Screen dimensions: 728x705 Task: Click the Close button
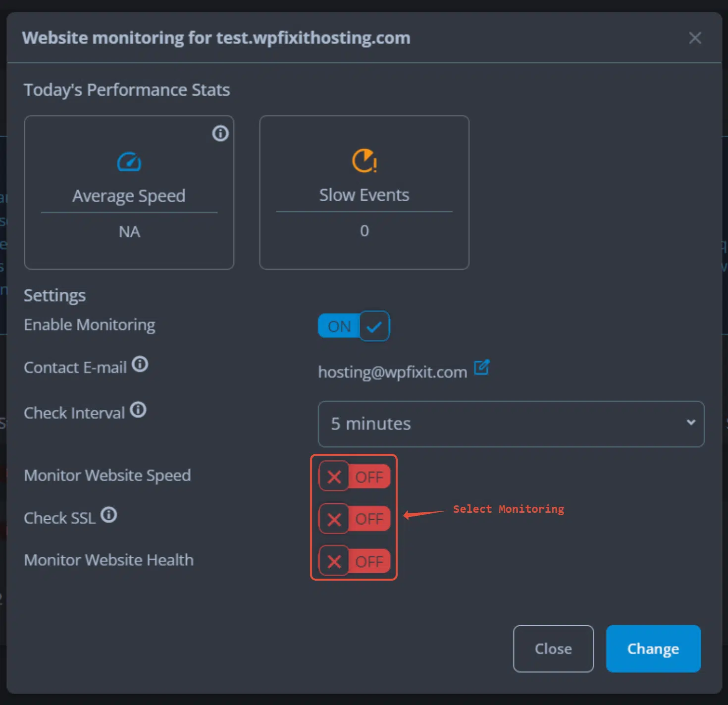tap(553, 649)
